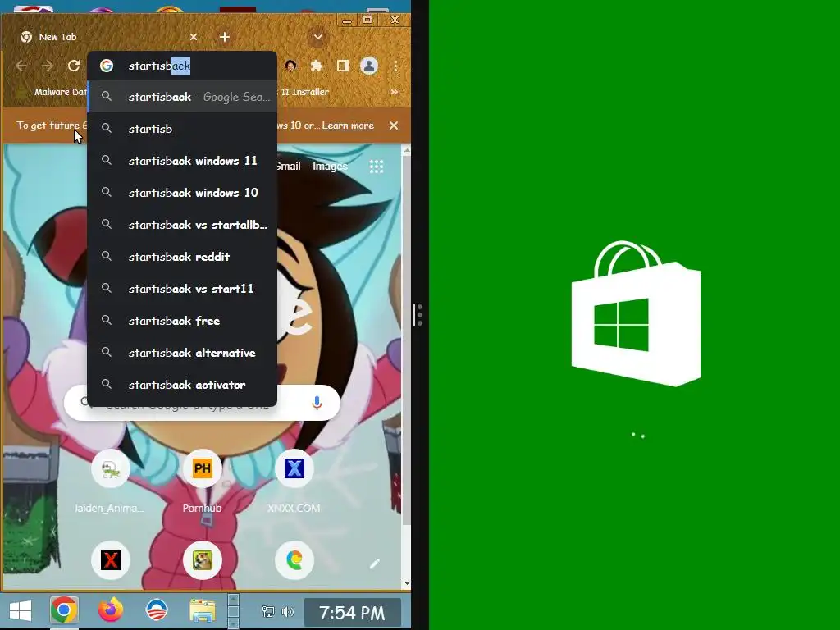Customize page with pencil icon
The width and height of the screenshot is (840, 630).
[x=375, y=564]
